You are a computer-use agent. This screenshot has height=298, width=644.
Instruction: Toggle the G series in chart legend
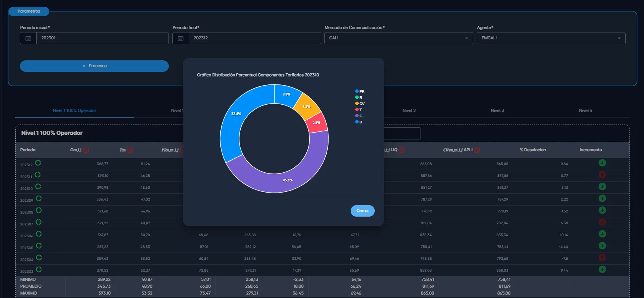(x=359, y=116)
